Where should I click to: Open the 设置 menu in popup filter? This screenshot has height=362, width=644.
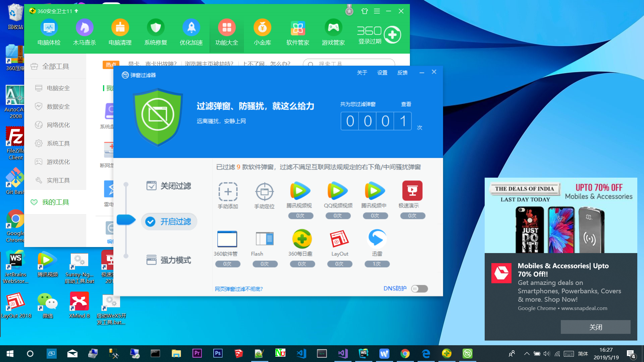382,72
